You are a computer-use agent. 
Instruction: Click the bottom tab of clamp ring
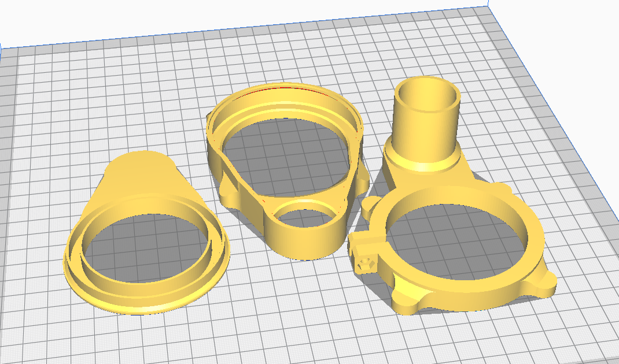pyautogui.click(x=408, y=303)
